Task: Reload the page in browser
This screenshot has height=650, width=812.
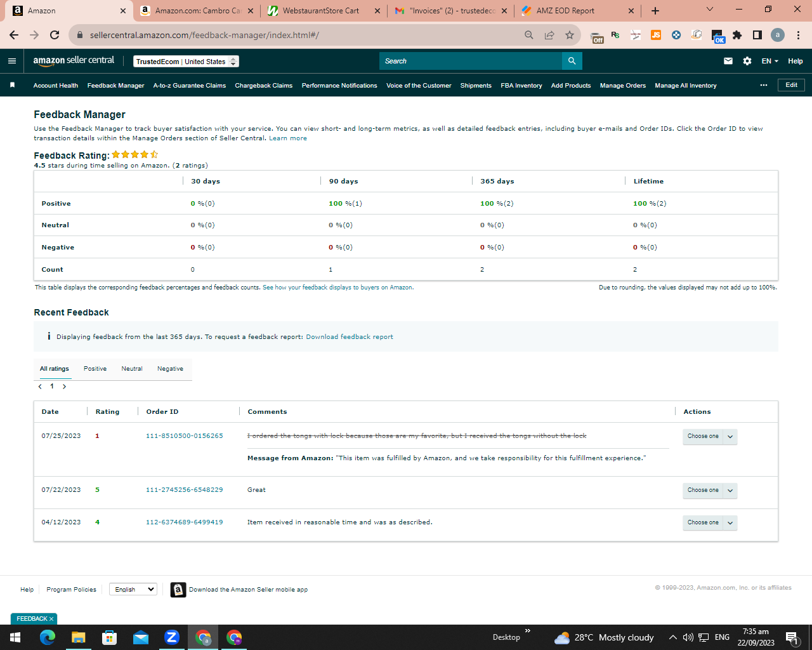Action: 55,35
